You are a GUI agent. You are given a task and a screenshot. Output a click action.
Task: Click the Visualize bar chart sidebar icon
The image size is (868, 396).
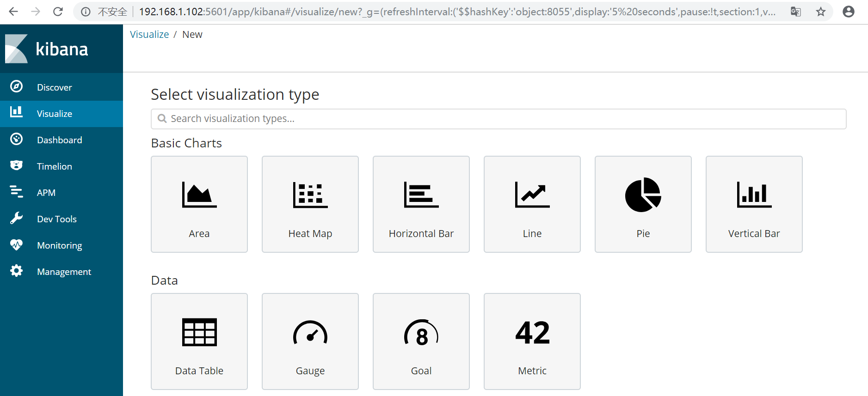pos(16,112)
